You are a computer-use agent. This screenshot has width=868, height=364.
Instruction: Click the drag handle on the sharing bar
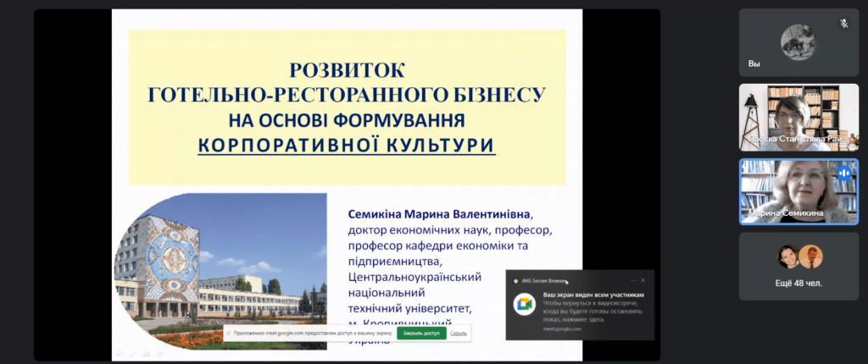click(x=229, y=333)
